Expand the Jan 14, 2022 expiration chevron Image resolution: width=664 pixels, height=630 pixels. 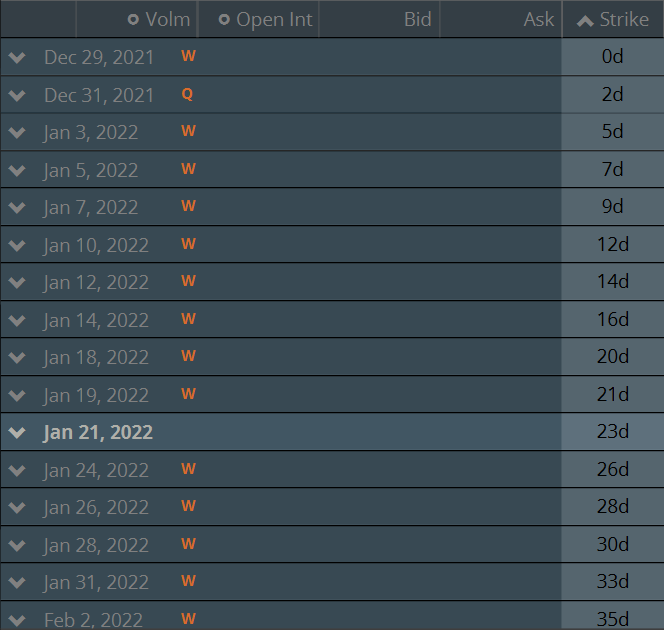point(16,320)
